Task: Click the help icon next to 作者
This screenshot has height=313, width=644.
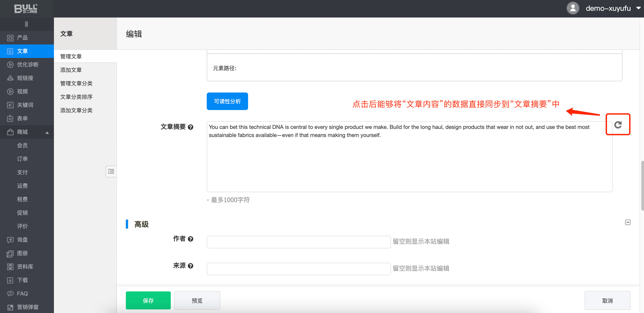Action: (191, 239)
